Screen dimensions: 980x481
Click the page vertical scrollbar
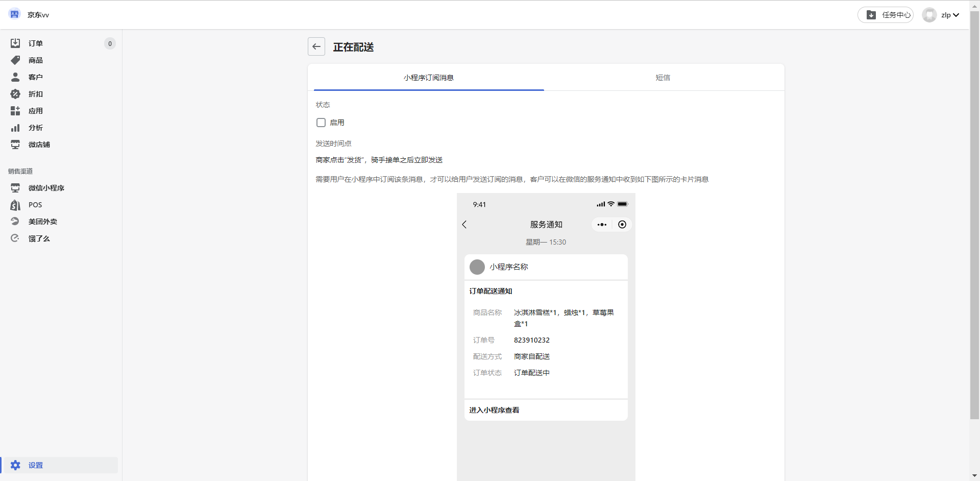point(974,214)
